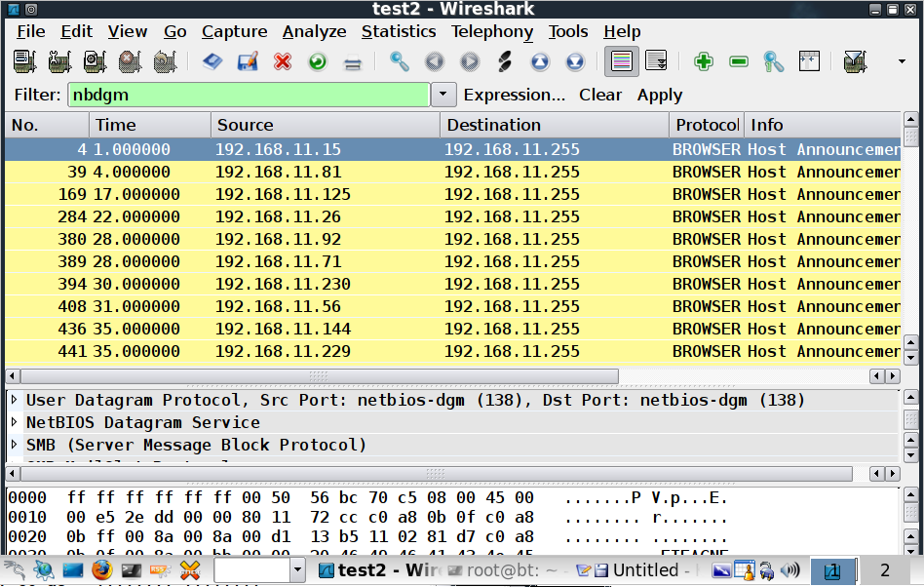Zoom in with green plus icon
The height and width of the screenshot is (587, 924).
pyautogui.click(x=703, y=61)
